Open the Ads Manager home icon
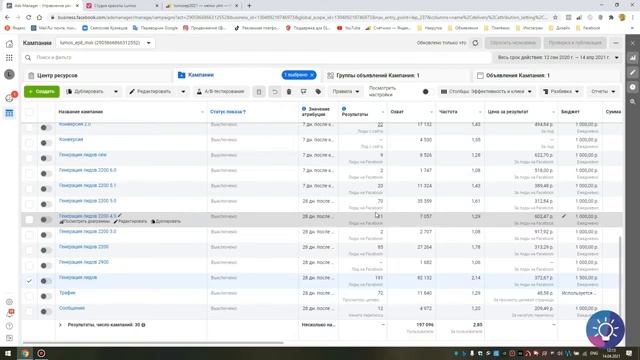Viewport: 640px width, 360px height. pos(9,44)
